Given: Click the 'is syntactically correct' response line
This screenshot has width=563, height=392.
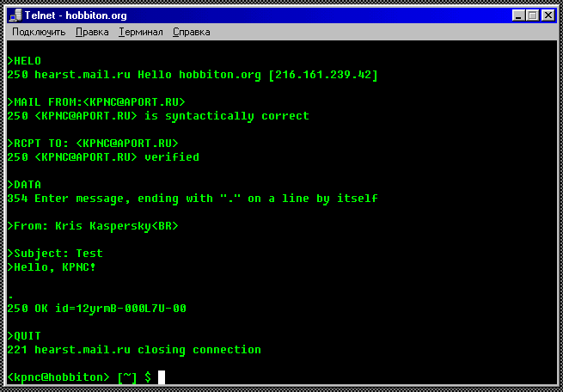Looking at the screenshot, I should click(x=158, y=116).
